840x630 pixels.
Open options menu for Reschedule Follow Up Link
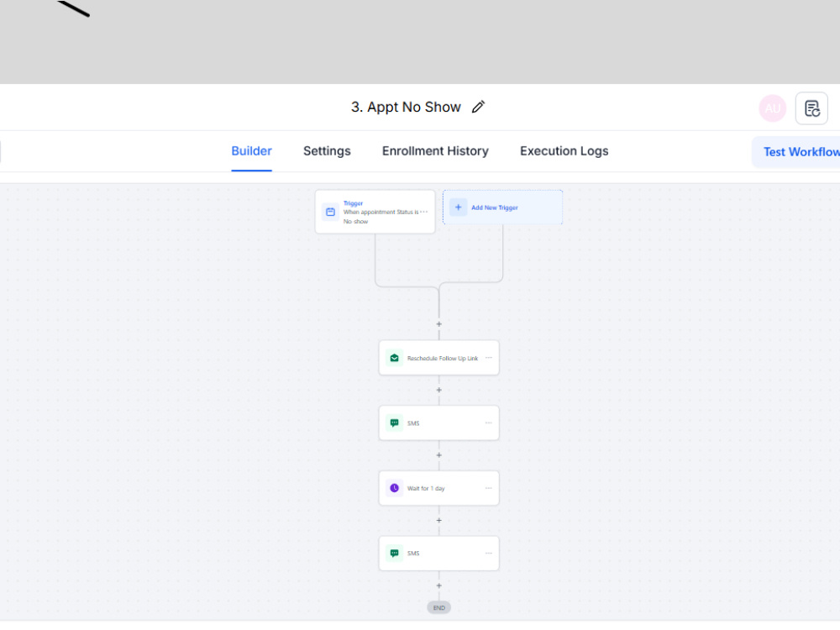tap(489, 358)
